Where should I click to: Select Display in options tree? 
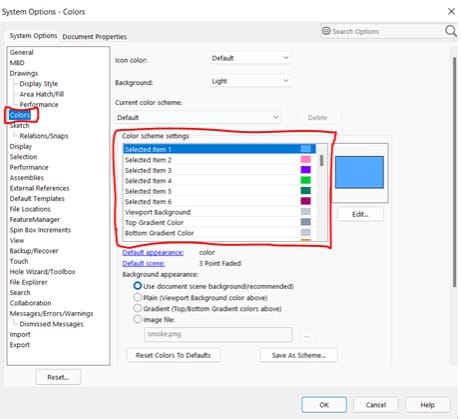coord(21,146)
